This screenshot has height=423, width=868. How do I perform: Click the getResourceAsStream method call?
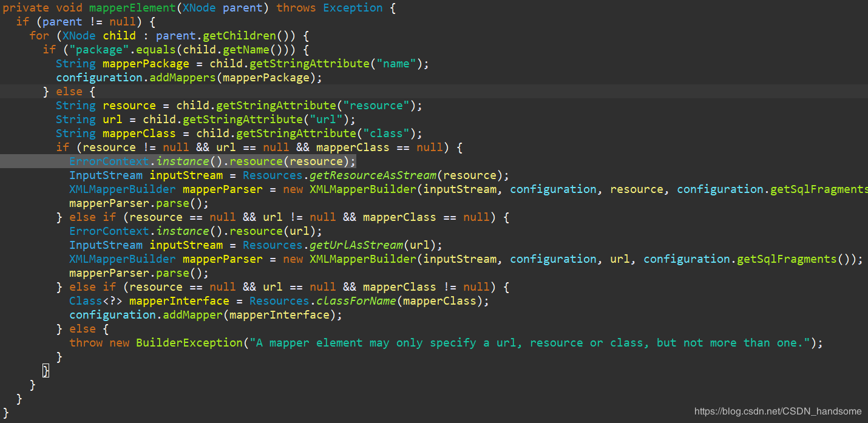pos(373,175)
